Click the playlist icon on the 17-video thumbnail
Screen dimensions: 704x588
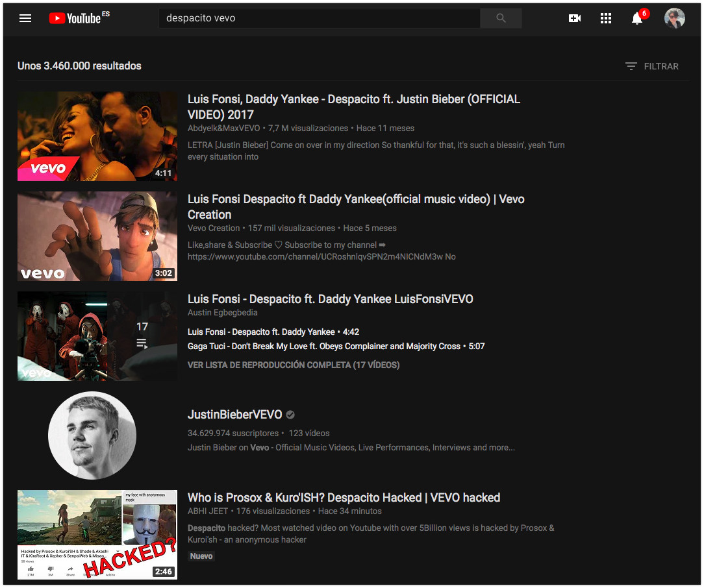(x=142, y=343)
